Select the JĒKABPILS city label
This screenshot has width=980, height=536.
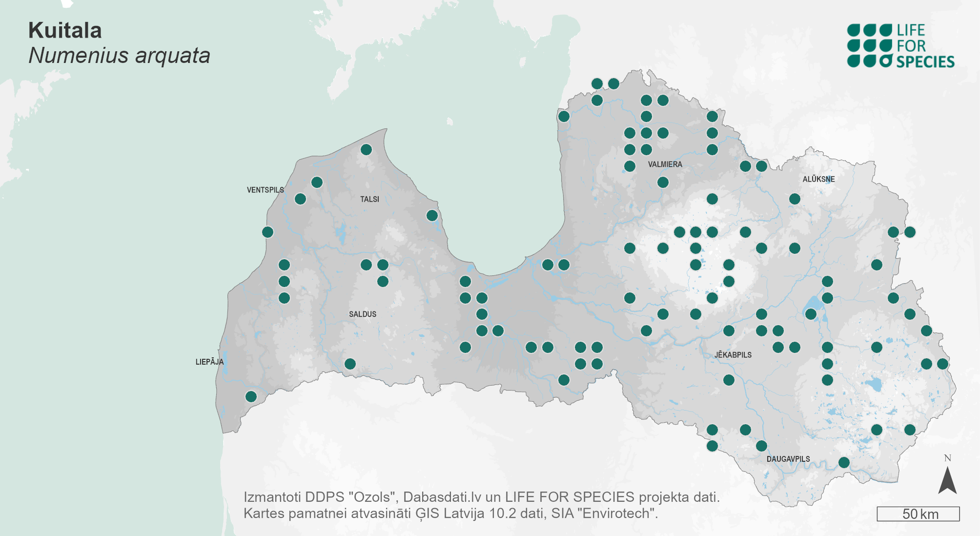point(733,355)
